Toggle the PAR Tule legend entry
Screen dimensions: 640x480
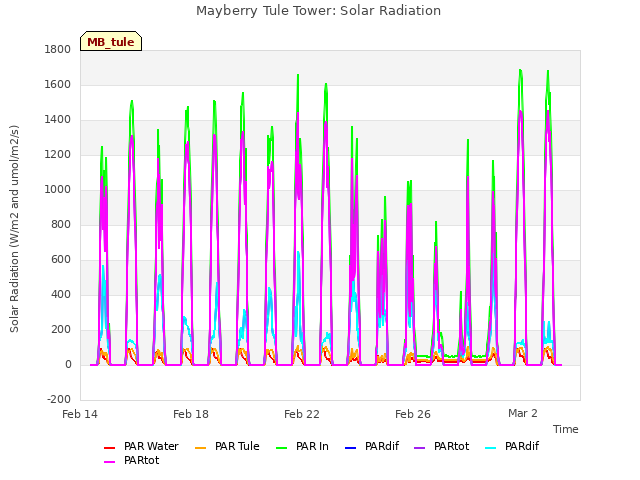click(227, 447)
